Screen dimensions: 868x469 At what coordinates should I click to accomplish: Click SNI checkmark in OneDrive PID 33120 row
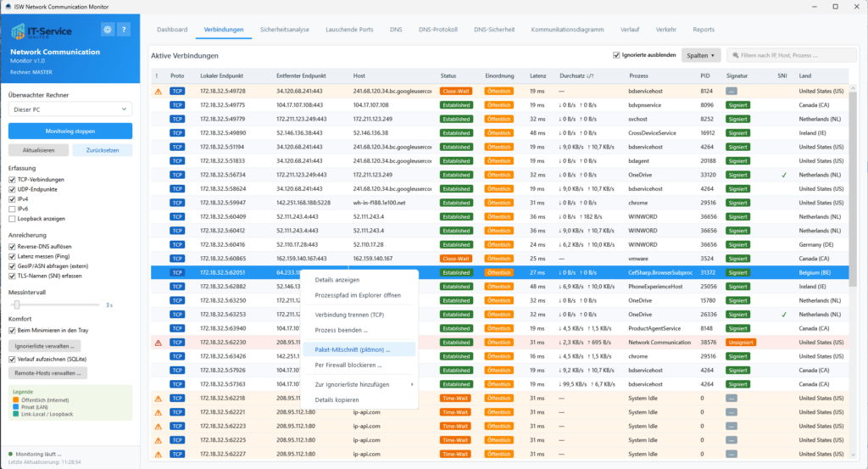click(x=784, y=175)
